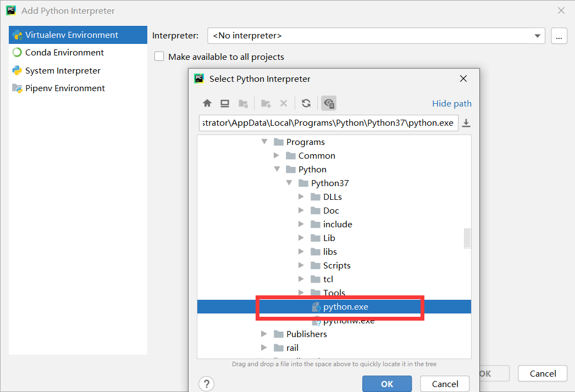Select System Interpreter in sidebar

(x=78, y=70)
